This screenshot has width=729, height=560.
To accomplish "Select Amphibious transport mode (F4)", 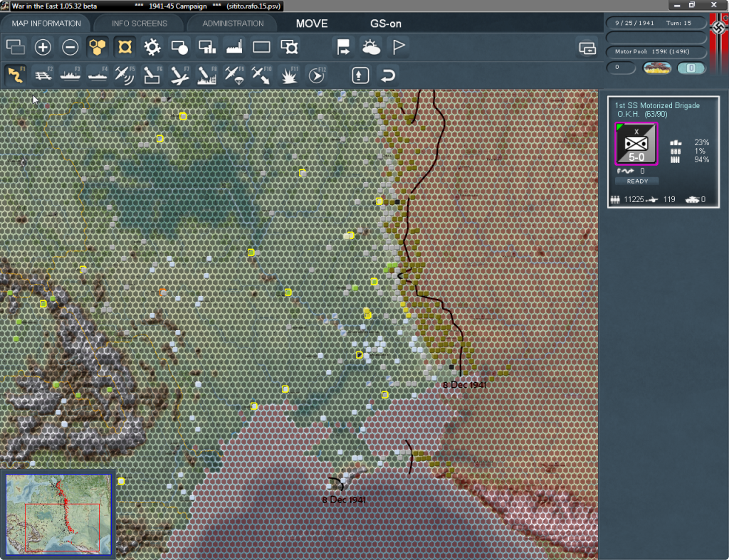I will point(98,75).
